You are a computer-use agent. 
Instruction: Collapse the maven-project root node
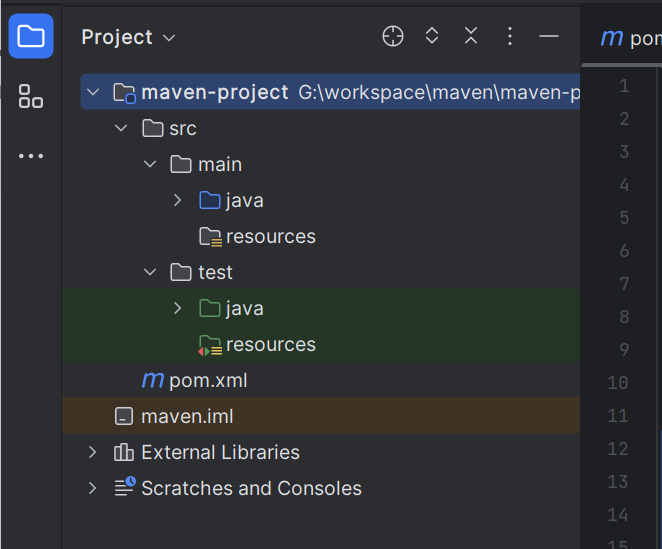[93, 93]
